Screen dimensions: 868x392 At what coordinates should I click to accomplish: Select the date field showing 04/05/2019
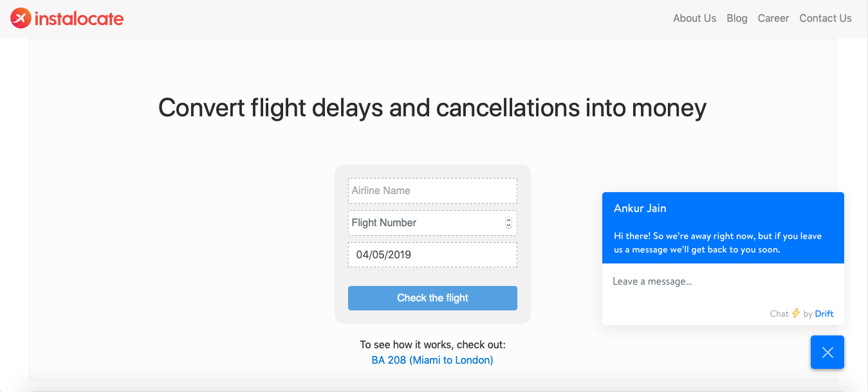[x=432, y=255]
